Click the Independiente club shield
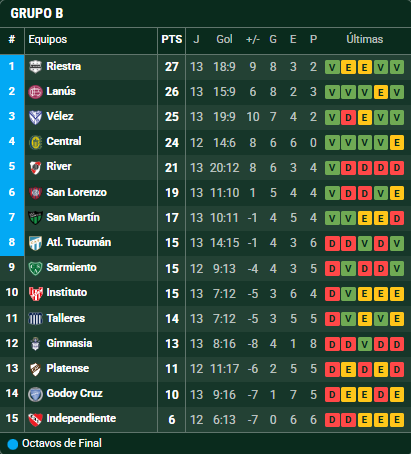 (35, 419)
